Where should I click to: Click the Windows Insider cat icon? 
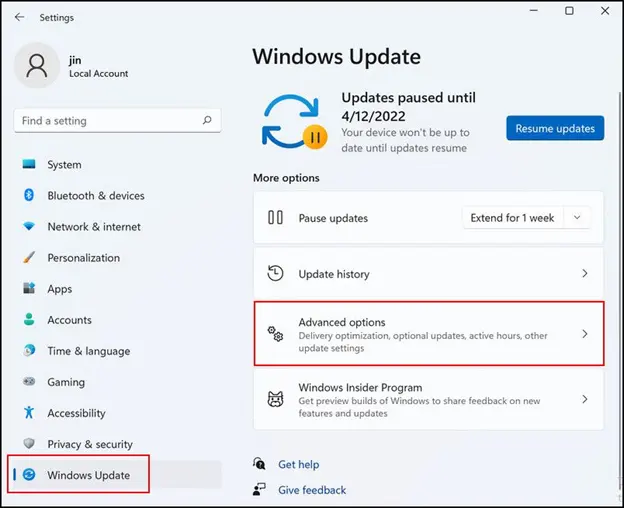pos(275,399)
